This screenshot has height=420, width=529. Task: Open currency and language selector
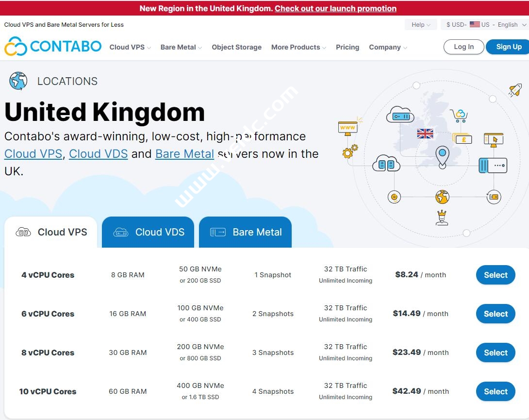point(485,25)
